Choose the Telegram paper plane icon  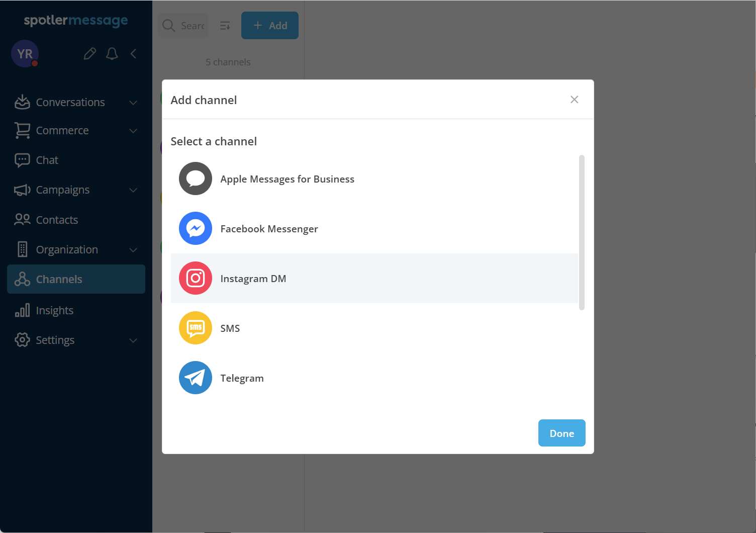point(196,378)
